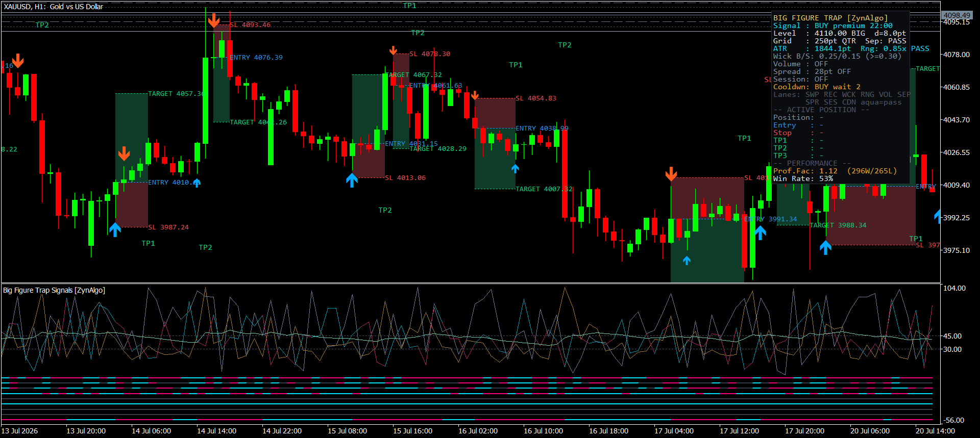Screen dimensions: 980x438
Task: Click the Big Figure Trap Signals subwindow title
Action: [54, 290]
